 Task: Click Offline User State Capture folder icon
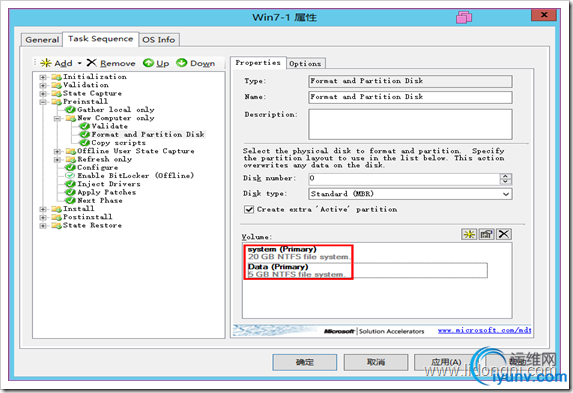(71, 151)
